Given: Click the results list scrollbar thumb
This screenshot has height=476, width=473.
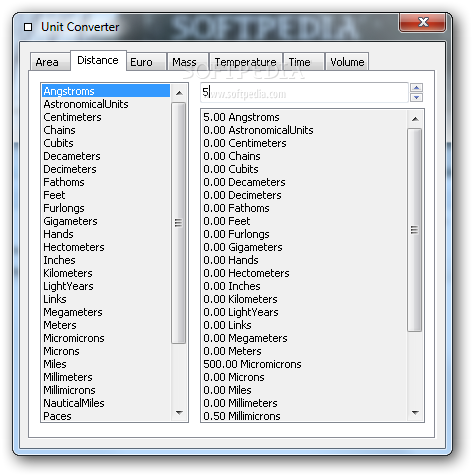Looking at the screenshot, I should click(x=415, y=230).
